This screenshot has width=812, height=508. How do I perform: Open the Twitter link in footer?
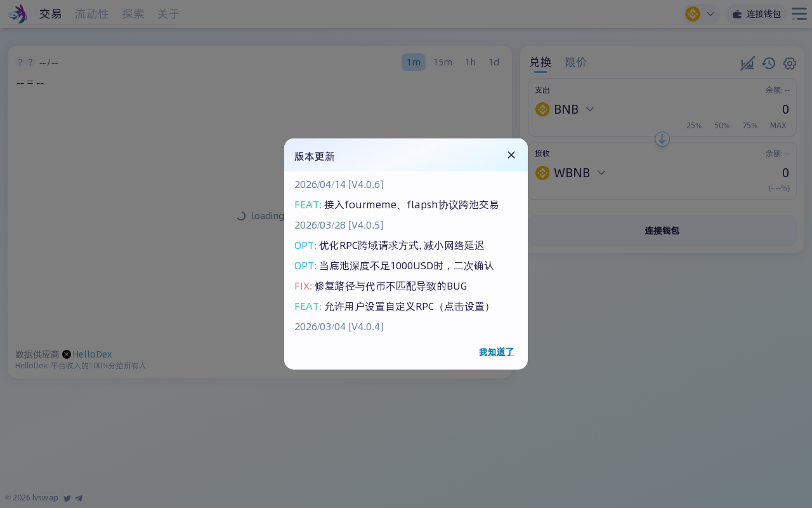pos(67,498)
